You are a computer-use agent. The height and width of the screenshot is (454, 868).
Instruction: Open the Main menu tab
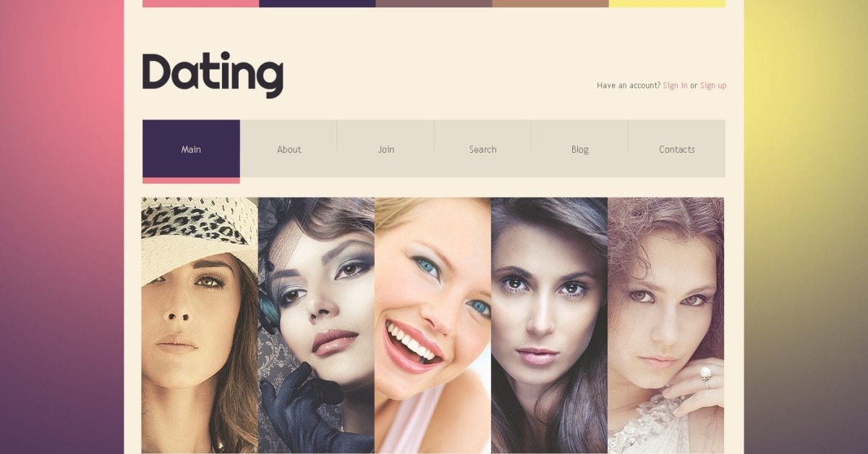point(191,149)
